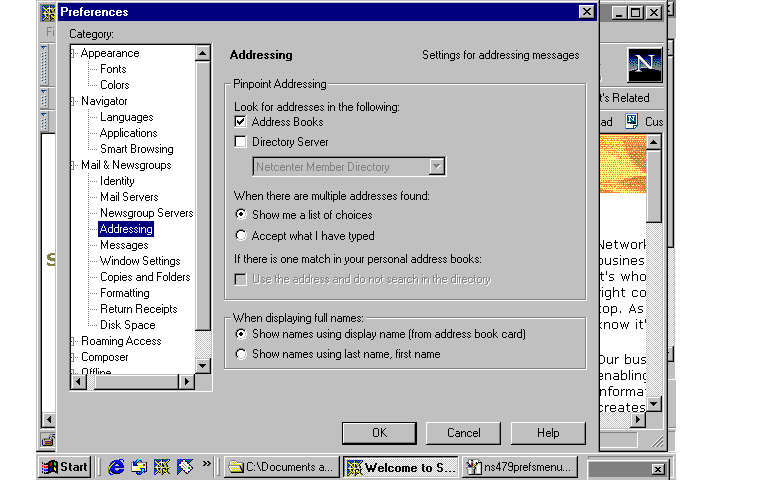Select Show me a list of choices
The height and width of the screenshot is (480, 770).
pos(241,214)
